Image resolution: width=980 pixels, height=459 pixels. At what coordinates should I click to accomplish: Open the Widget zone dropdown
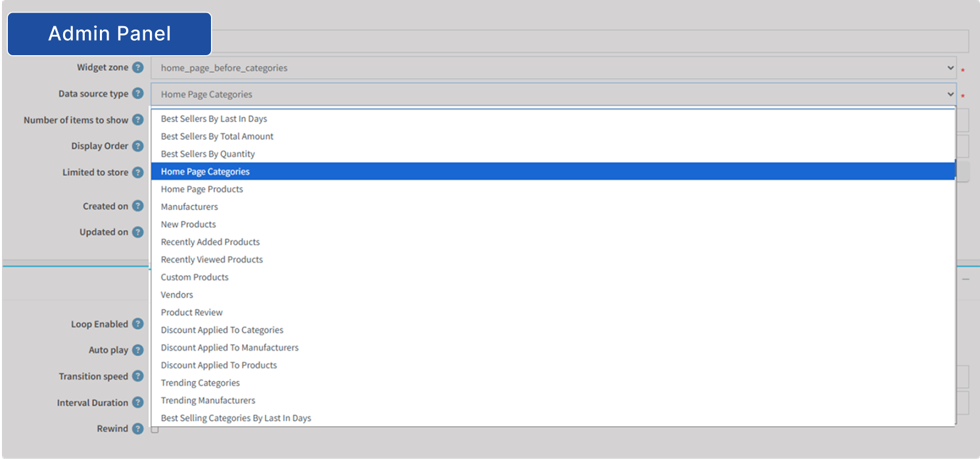tap(553, 68)
